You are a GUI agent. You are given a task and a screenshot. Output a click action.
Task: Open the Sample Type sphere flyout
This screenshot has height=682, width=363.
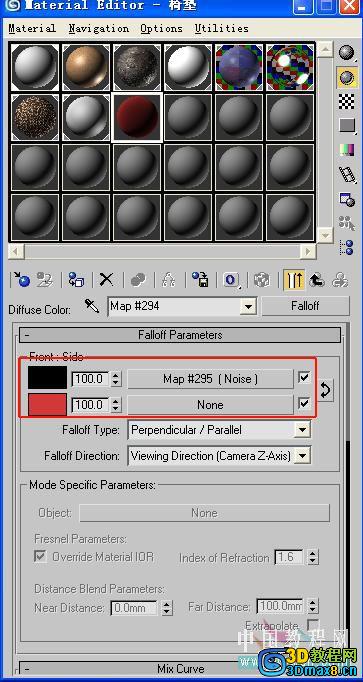pos(346,53)
